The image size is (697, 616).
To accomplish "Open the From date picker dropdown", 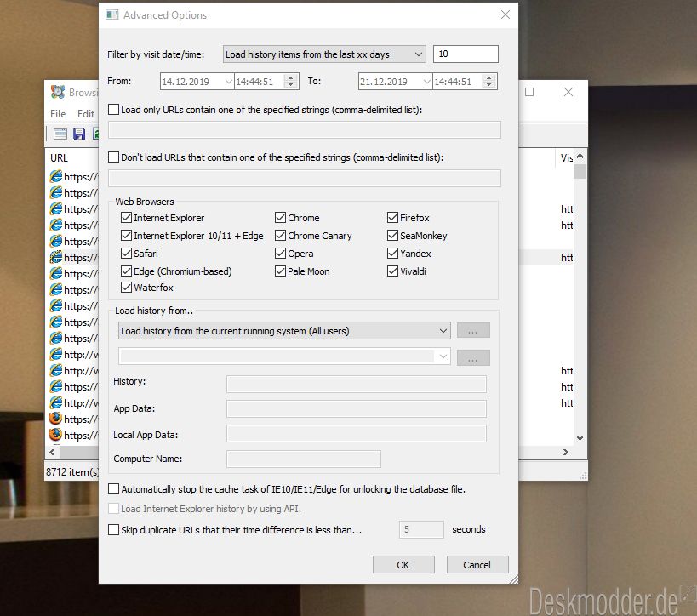I will [x=228, y=82].
